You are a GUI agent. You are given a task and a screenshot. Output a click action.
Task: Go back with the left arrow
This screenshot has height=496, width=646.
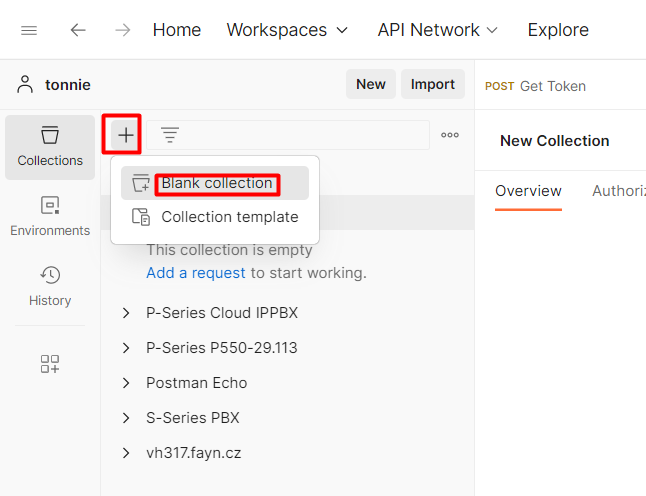[78, 30]
